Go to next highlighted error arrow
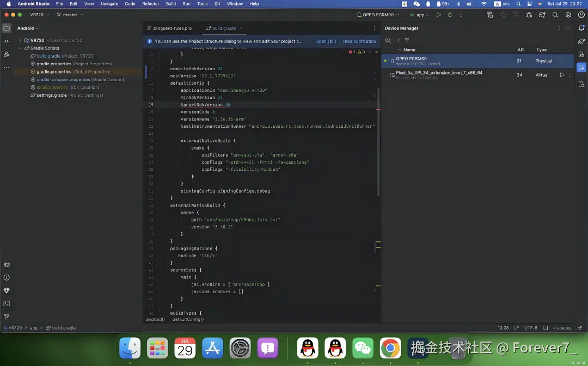Image resolution: width=588 pixels, height=366 pixels. pos(377,52)
